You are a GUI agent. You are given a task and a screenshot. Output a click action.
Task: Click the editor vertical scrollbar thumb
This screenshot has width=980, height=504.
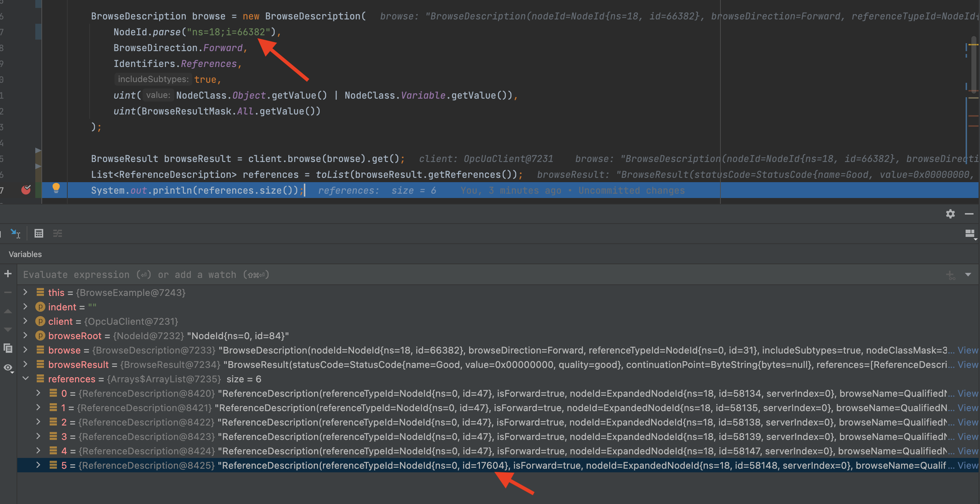974,65
